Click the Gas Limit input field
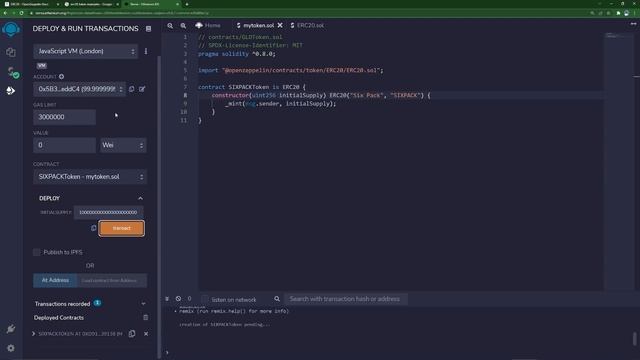 click(x=64, y=117)
